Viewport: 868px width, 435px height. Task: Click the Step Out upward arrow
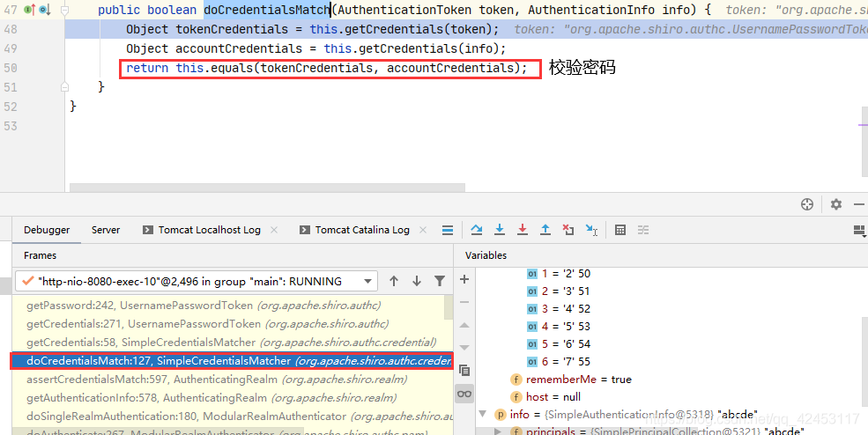(x=545, y=230)
